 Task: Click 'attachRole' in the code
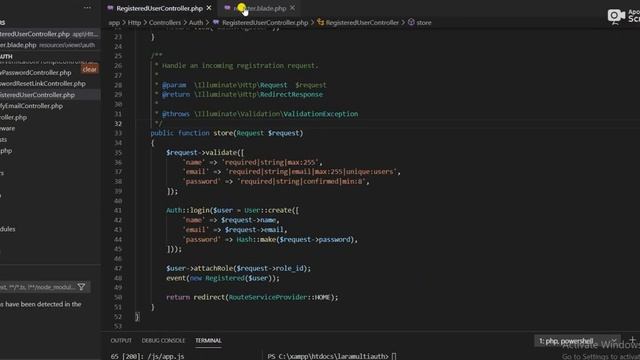(212, 268)
